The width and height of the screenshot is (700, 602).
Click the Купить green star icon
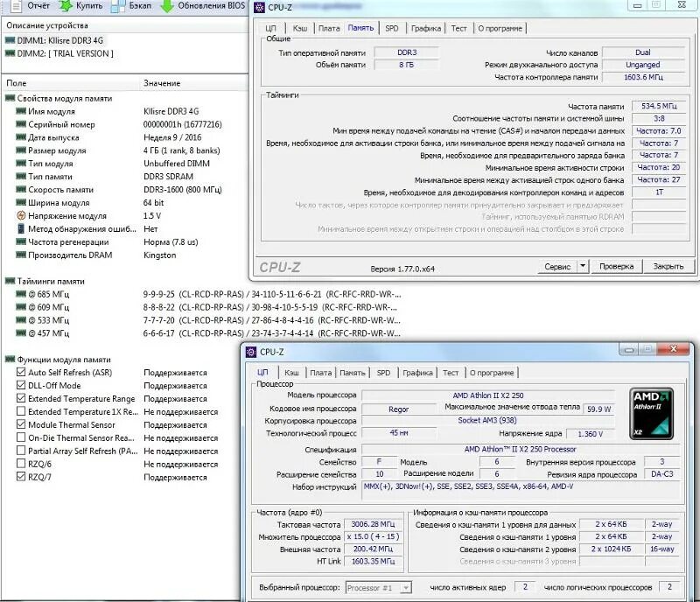click(x=66, y=6)
